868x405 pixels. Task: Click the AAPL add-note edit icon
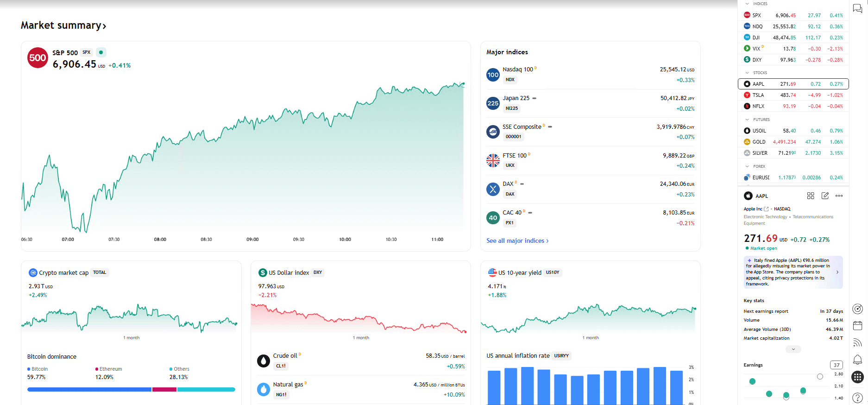pos(825,196)
